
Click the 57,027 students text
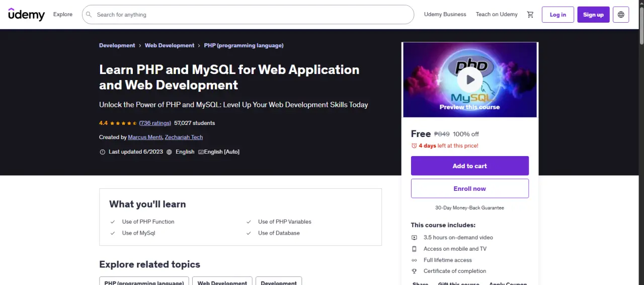tap(194, 123)
